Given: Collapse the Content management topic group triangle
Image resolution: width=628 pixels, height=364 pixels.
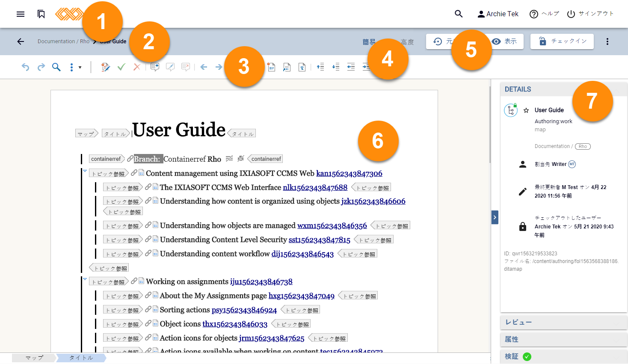Looking at the screenshot, I should (x=85, y=171).
